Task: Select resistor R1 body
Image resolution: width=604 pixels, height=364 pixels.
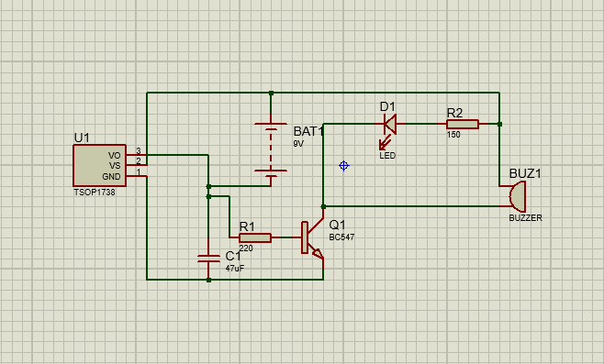Action: 255,237
